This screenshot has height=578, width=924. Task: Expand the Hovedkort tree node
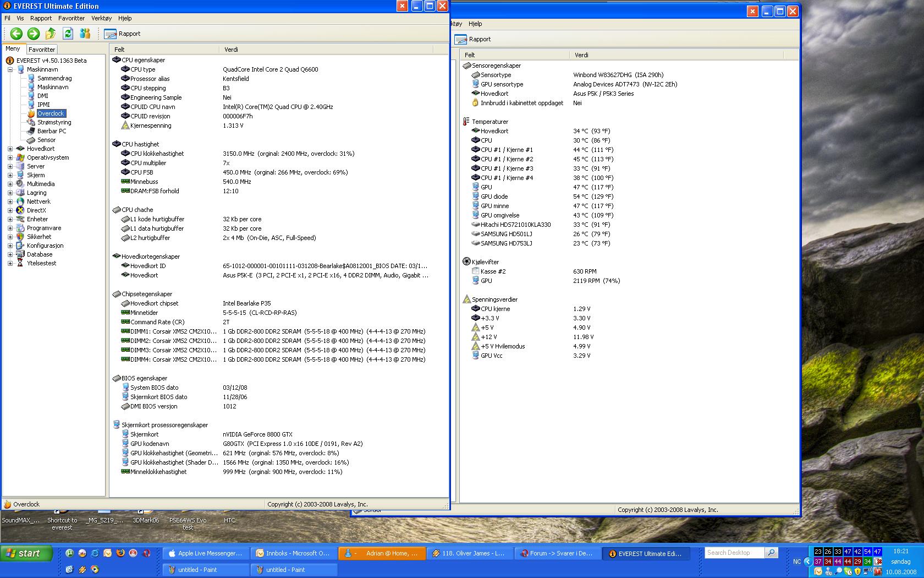click(10, 149)
